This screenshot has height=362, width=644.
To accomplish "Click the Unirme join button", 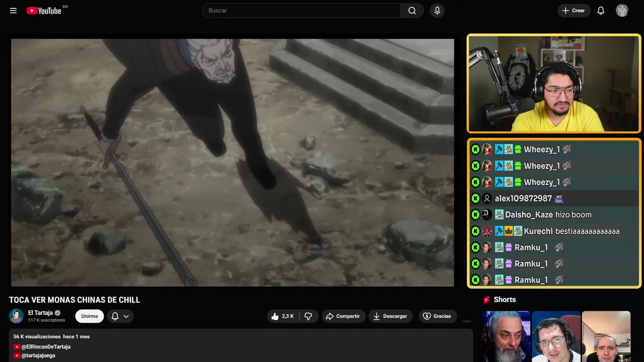I will (90, 316).
